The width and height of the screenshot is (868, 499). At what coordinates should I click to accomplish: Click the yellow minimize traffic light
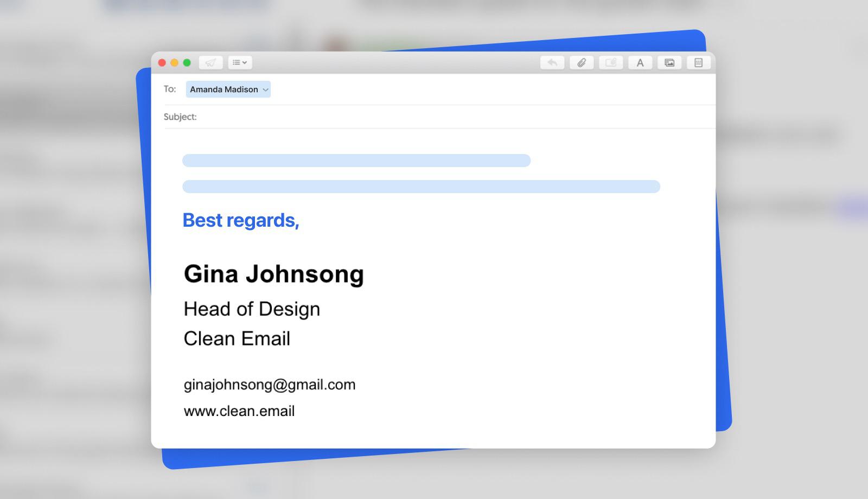(174, 62)
